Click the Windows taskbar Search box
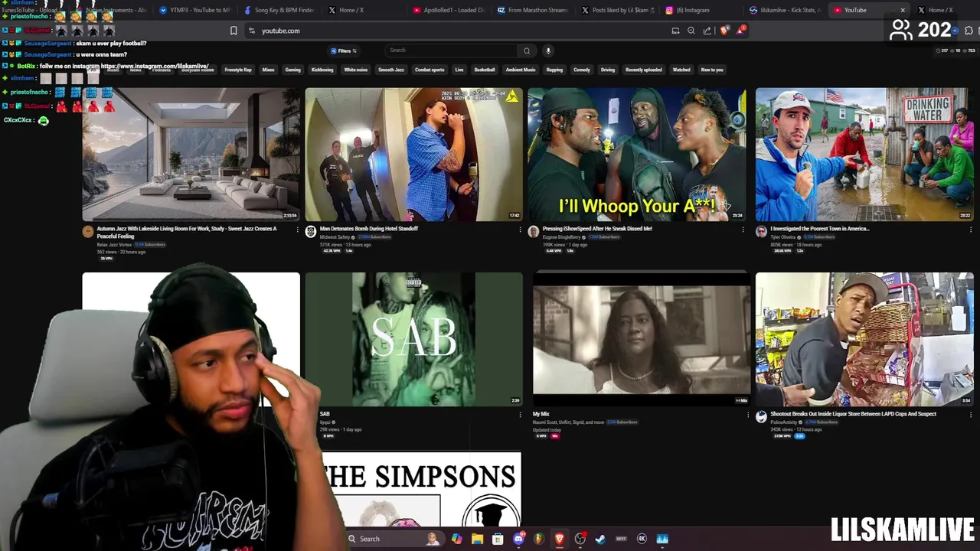Viewport: 980px width, 551px height. (394, 539)
